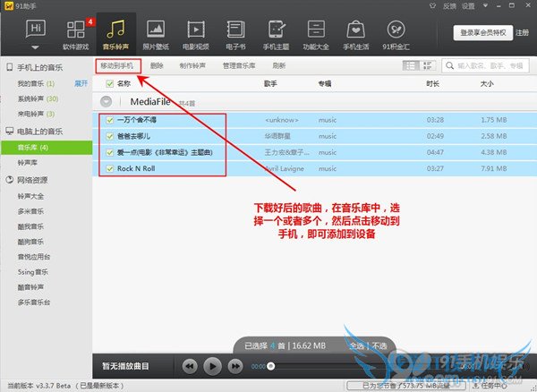Open 音悦应用台 network resource

coord(34,257)
